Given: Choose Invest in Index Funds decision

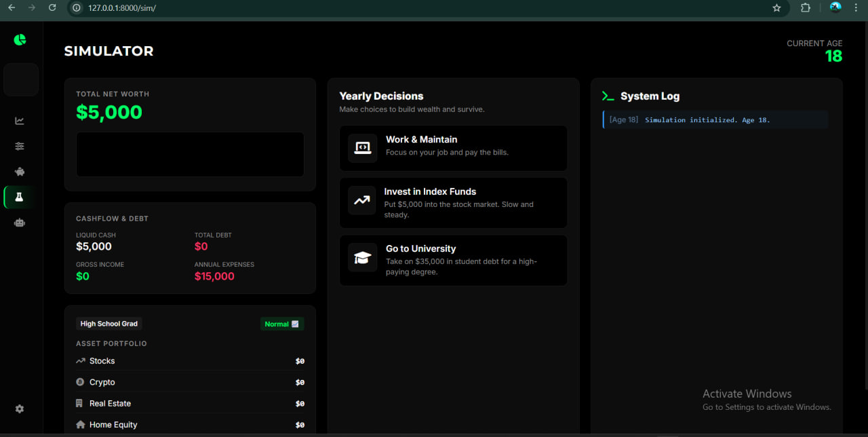Looking at the screenshot, I should tap(453, 203).
